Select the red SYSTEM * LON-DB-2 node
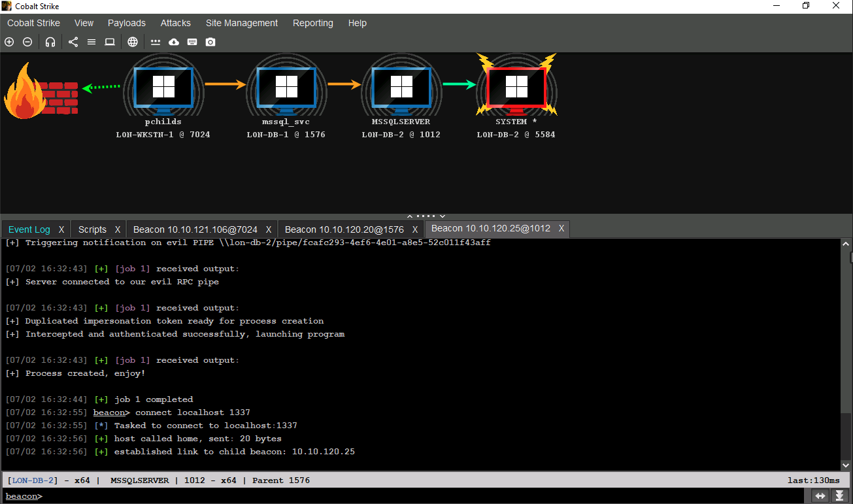The width and height of the screenshot is (853, 504). pyautogui.click(x=516, y=86)
